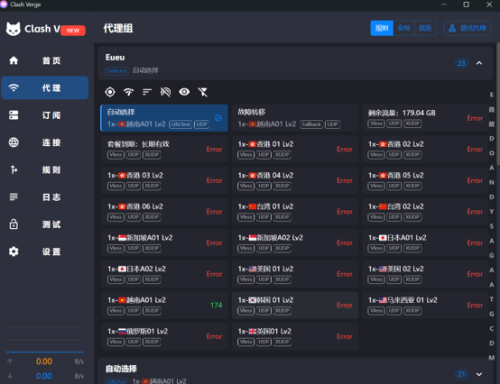Select the 台湾 02 Lv2 proxy node
Image resolution: width=500 pixels, height=384 pixels.
coord(425,211)
